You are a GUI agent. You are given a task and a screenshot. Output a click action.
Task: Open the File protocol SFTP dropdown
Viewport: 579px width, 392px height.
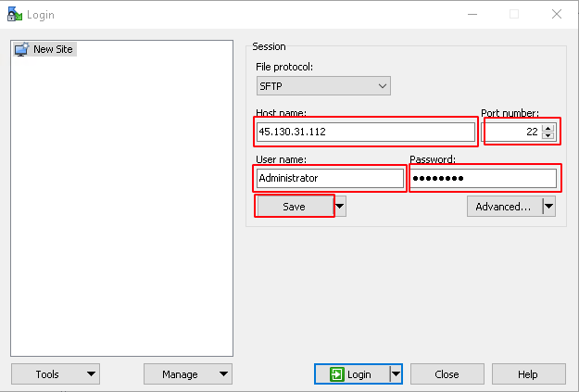point(323,86)
